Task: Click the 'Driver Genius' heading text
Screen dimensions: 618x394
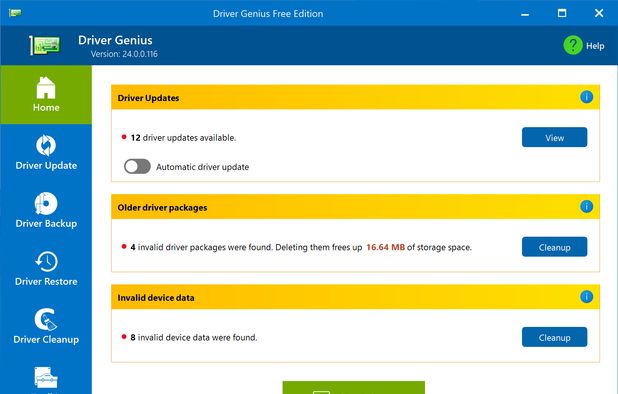Action: click(x=115, y=40)
